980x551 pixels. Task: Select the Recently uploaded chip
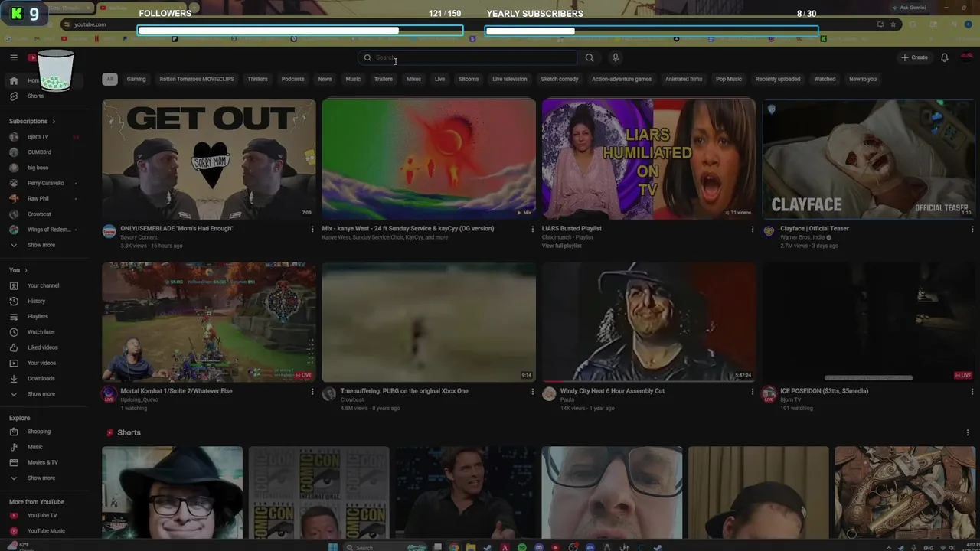coord(778,79)
